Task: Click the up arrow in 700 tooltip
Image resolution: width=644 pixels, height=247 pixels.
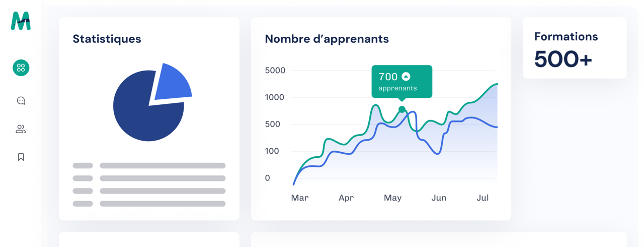Action: click(x=406, y=77)
